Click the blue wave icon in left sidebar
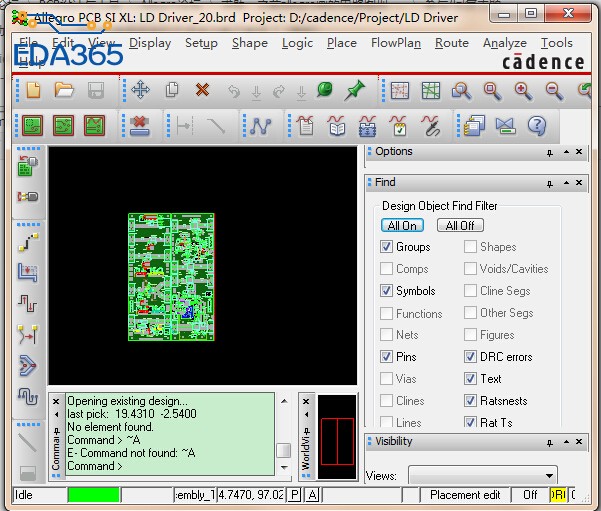 (x=28, y=396)
